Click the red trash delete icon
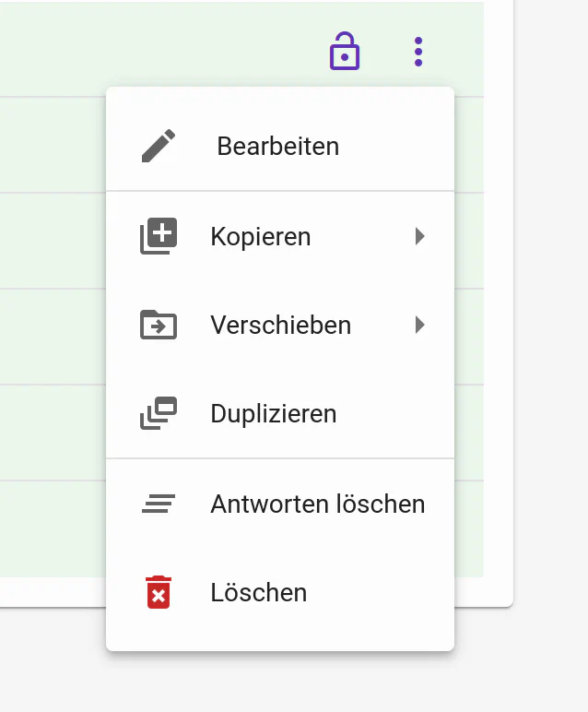The width and height of the screenshot is (588, 712). coord(159,592)
